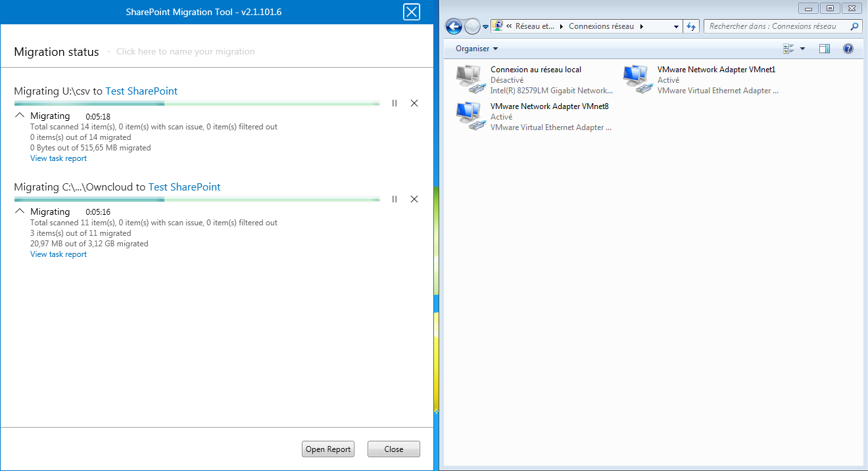Cancel the U:\csv migration with X icon

tap(414, 103)
